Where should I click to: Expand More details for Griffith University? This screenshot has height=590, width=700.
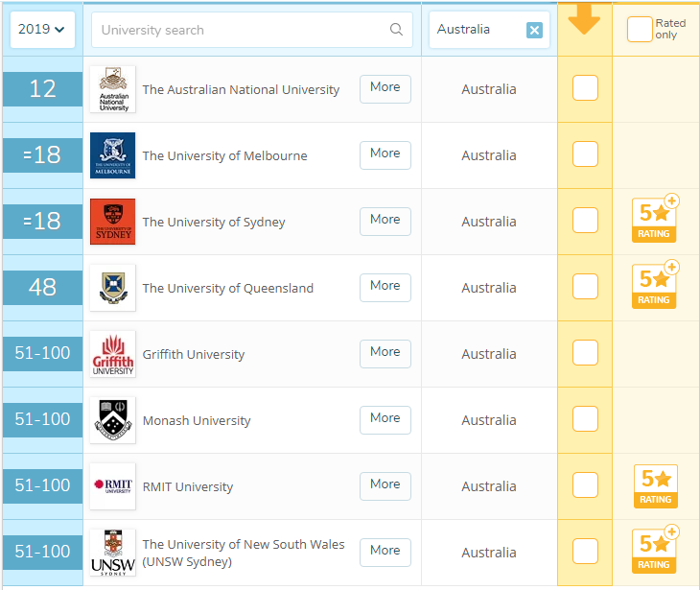point(385,353)
